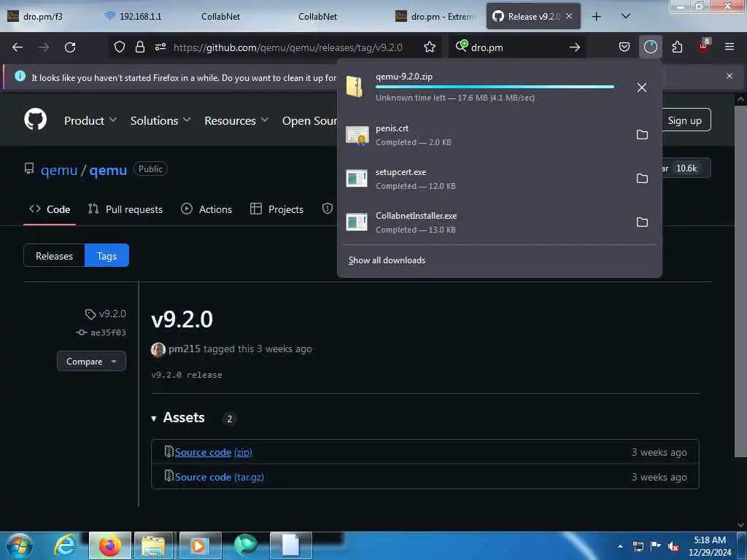Show hidden system tray icons
The height and width of the screenshot is (560, 747).
620,546
